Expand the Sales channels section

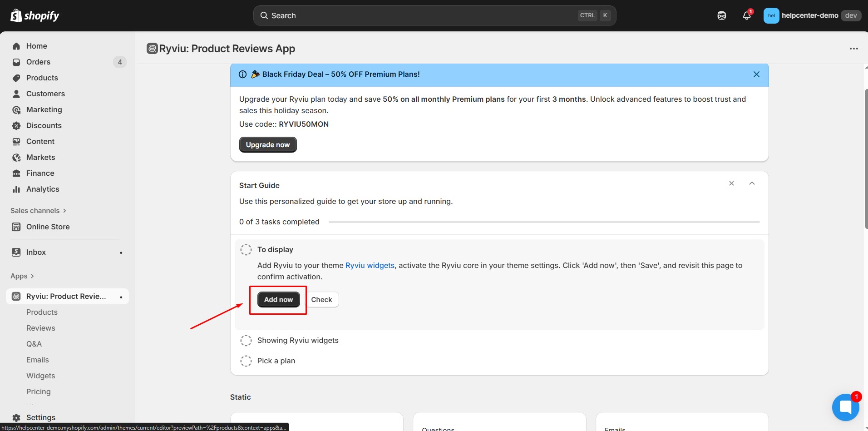[x=38, y=210]
